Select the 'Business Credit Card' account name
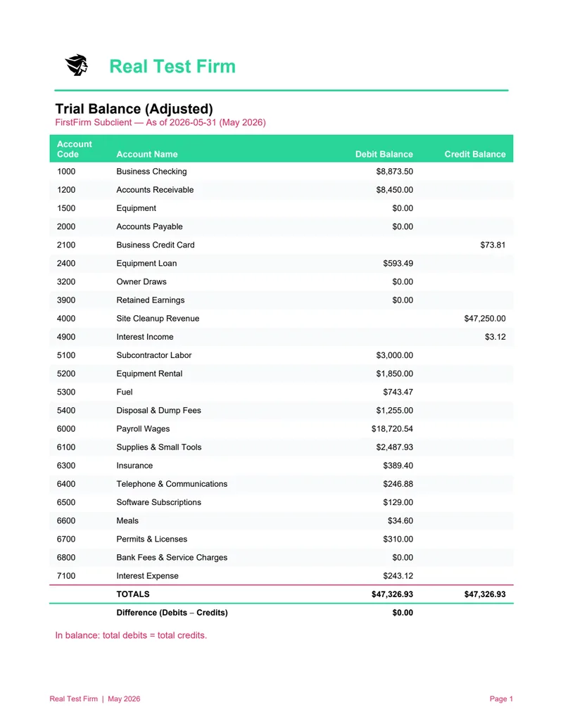563x728 pixels. point(155,245)
